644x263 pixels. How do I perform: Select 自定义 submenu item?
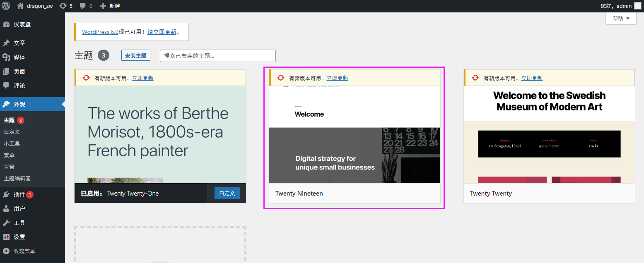[12, 132]
